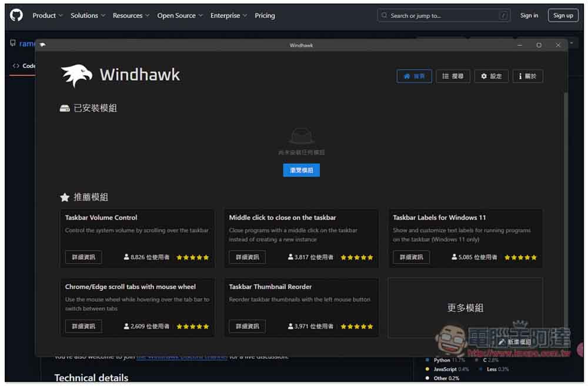Click the 3,817 users count
The width and height of the screenshot is (588, 386).
(x=310, y=257)
